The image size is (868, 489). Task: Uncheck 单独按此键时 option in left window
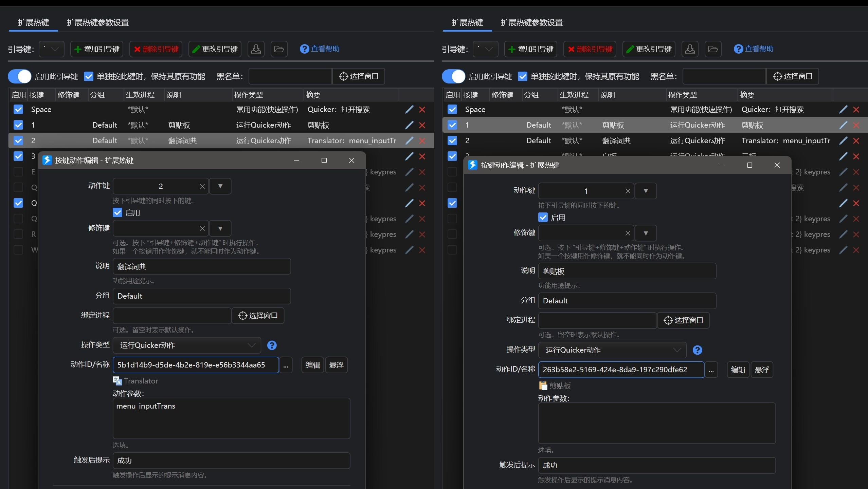tap(89, 76)
